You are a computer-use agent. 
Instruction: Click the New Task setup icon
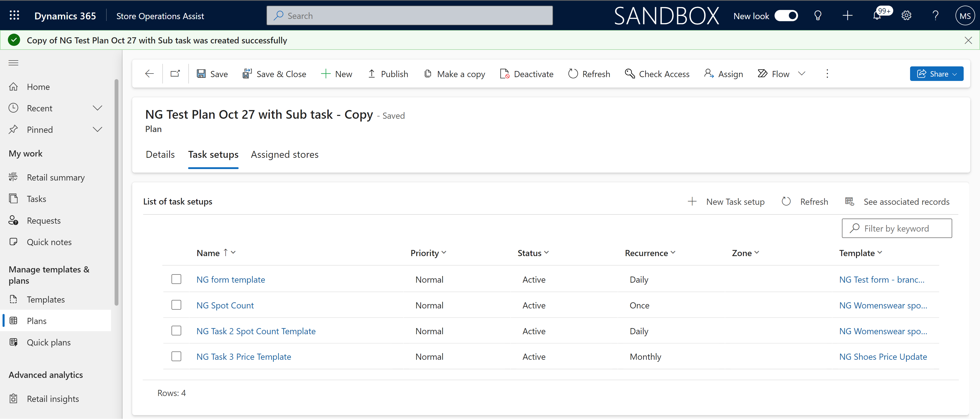pos(692,201)
